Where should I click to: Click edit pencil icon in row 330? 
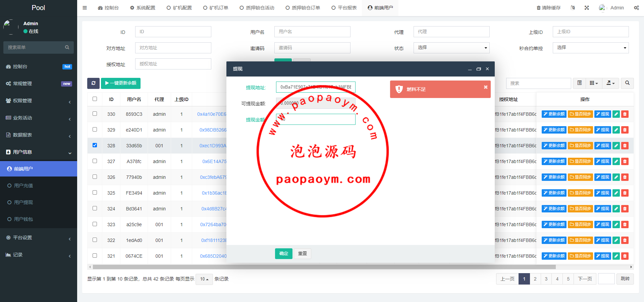[616, 114]
